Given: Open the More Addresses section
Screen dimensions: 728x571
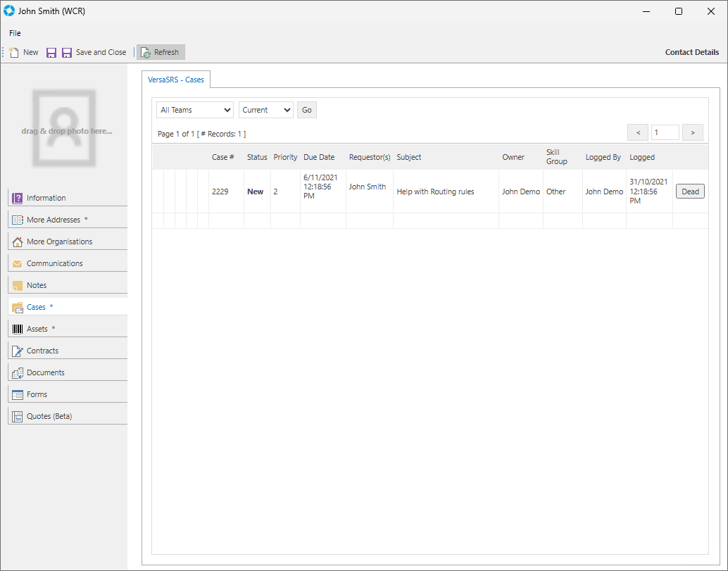Looking at the screenshot, I should pyautogui.click(x=53, y=220).
